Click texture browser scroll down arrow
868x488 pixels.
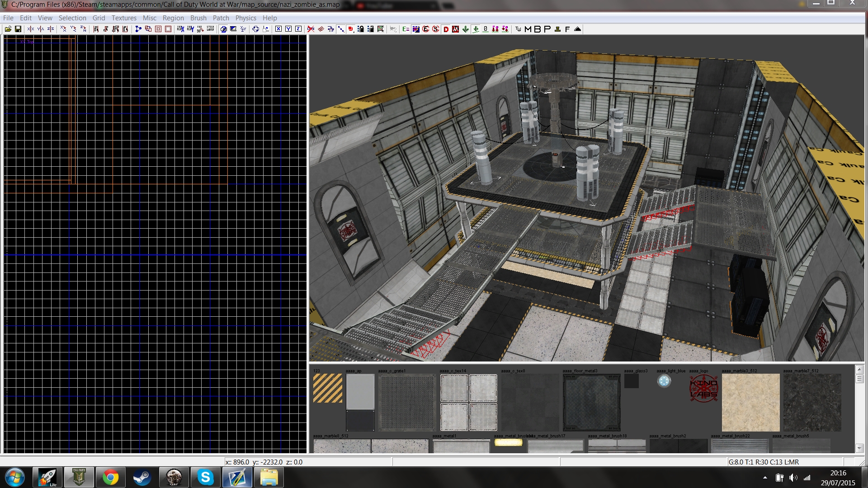point(859,448)
